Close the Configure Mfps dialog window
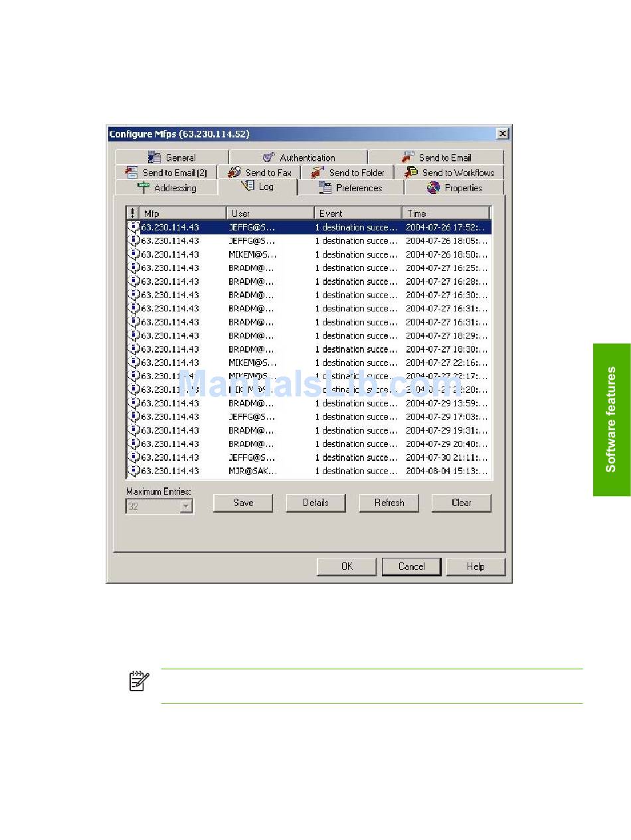This screenshot has height=840, width=631. (503, 134)
